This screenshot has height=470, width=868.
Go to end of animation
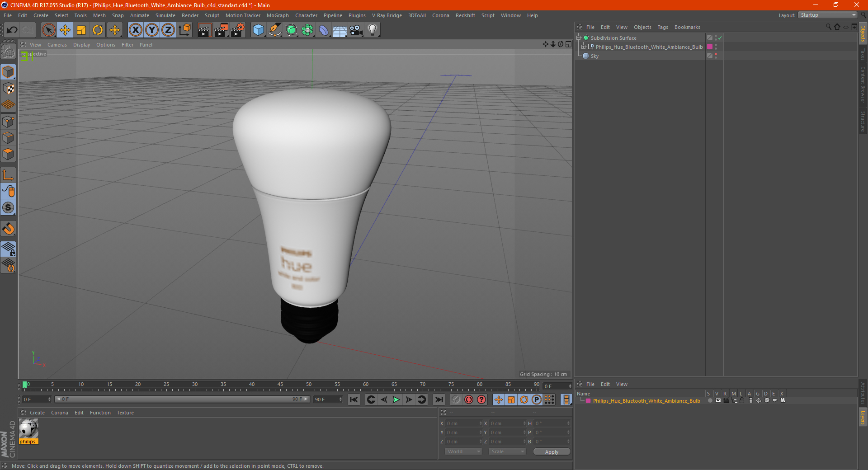click(439, 399)
